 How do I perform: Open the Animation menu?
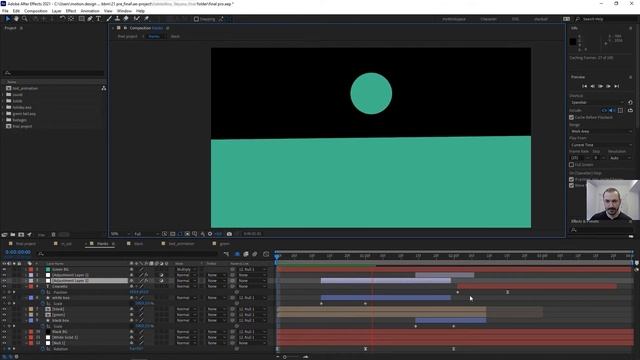[x=90, y=11]
